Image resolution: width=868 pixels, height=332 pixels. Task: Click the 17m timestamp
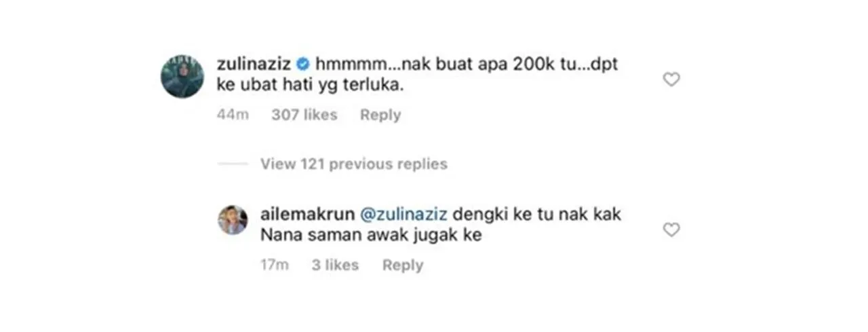[x=275, y=265]
